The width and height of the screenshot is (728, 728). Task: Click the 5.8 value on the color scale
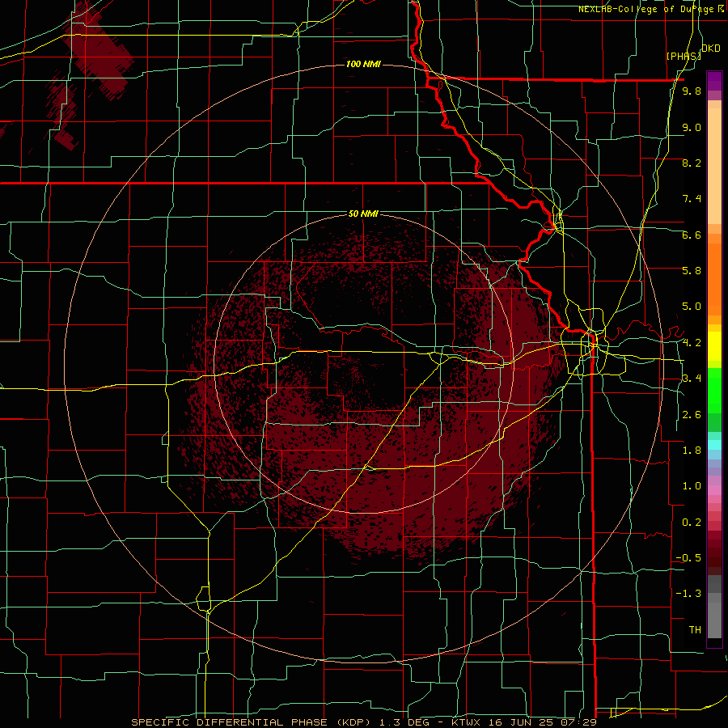(x=692, y=271)
